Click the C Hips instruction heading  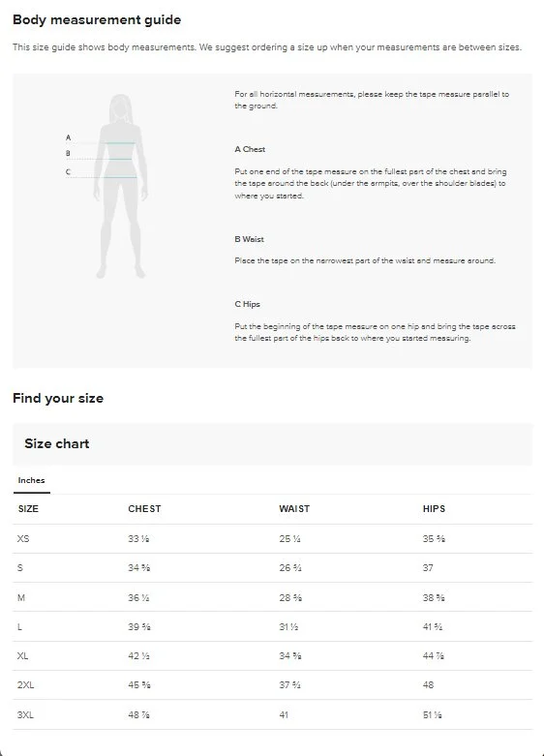pos(248,304)
